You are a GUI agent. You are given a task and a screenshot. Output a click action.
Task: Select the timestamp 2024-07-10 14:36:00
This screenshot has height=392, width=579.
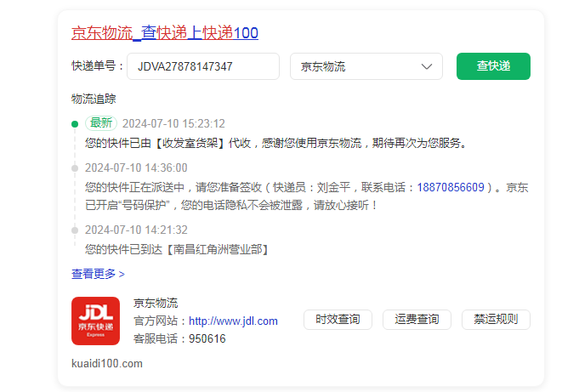click(x=136, y=168)
